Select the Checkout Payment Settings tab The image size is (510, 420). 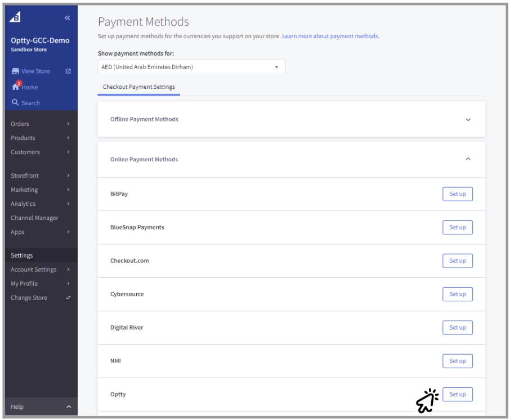[139, 87]
